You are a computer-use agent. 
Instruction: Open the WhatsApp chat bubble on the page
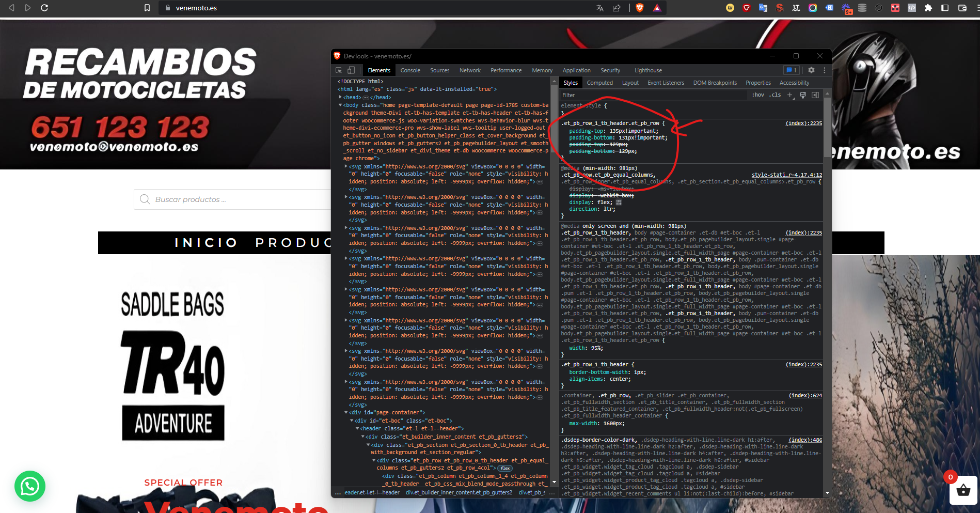(30, 486)
